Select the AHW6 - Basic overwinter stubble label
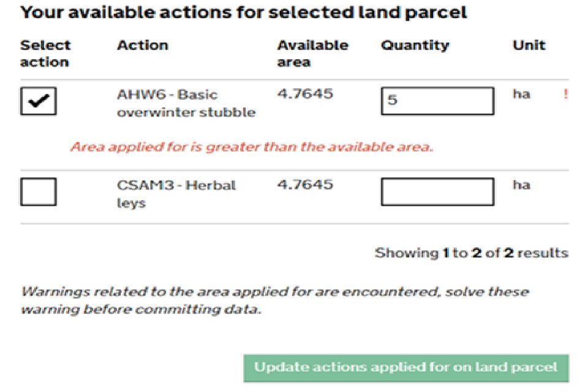 click(x=186, y=104)
